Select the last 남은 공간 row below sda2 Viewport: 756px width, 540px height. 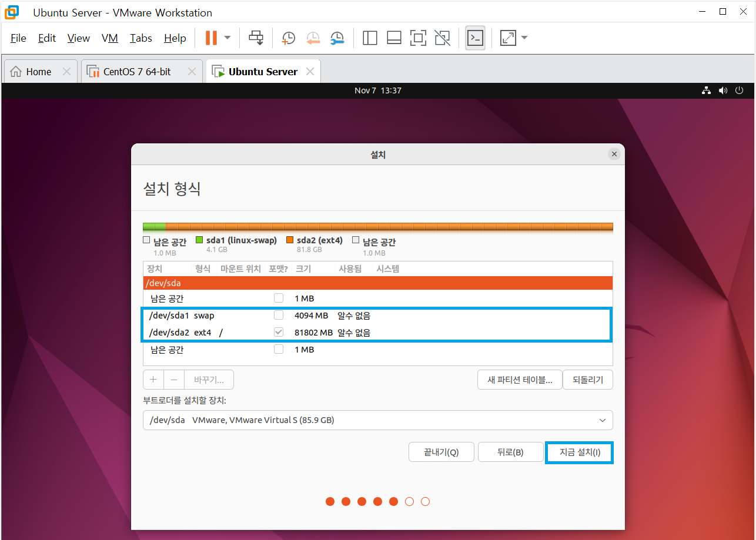[x=378, y=350]
